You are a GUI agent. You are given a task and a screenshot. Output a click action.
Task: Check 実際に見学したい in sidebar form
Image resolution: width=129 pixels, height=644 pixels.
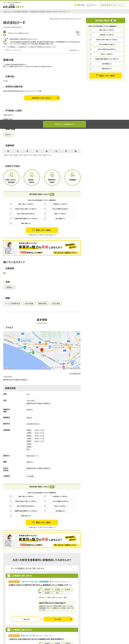click(x=105, y=68)
